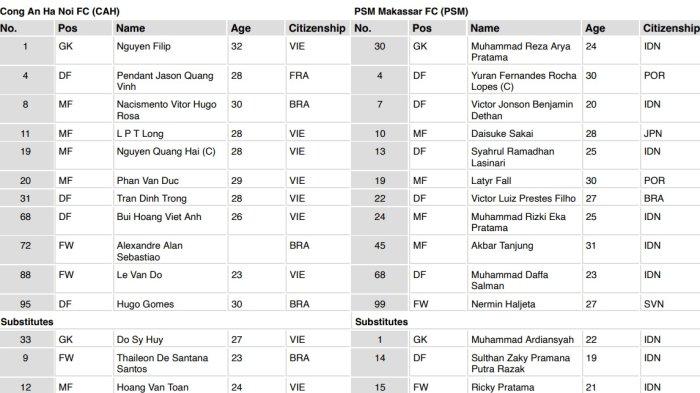Select the Phan Van Duc name cell
The height and width of the screenshot is (393, 700).
click(170, 180)
